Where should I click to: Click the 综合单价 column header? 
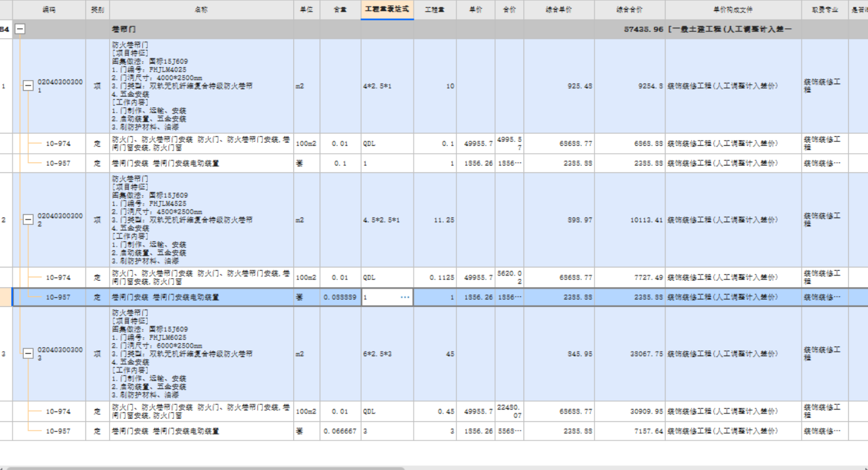coord(559,10)
